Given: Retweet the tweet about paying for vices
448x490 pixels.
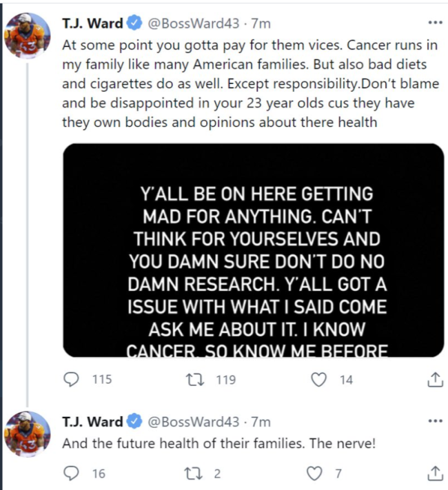Looking at the screenshot, I should pos(195,380).
